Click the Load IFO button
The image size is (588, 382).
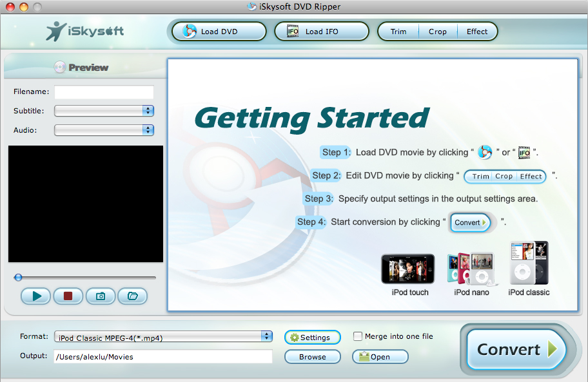321,32
